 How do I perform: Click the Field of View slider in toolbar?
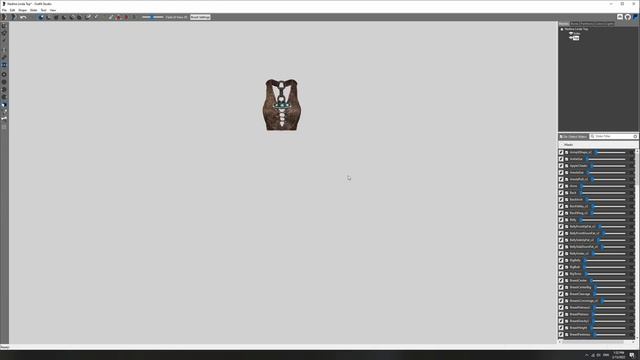tap(153, 17)
